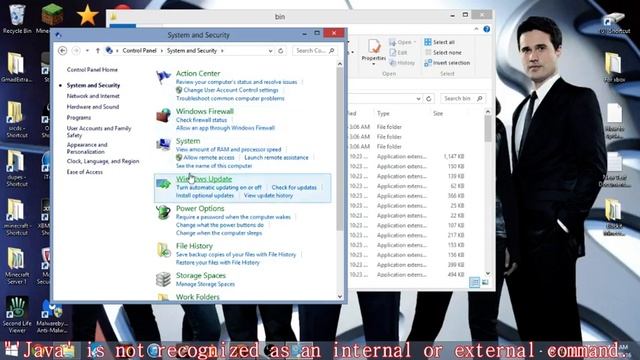Open Manage Storage Spaces link
Image resolution: width=640 pixels, height=360 pixels.
point(205,284)
